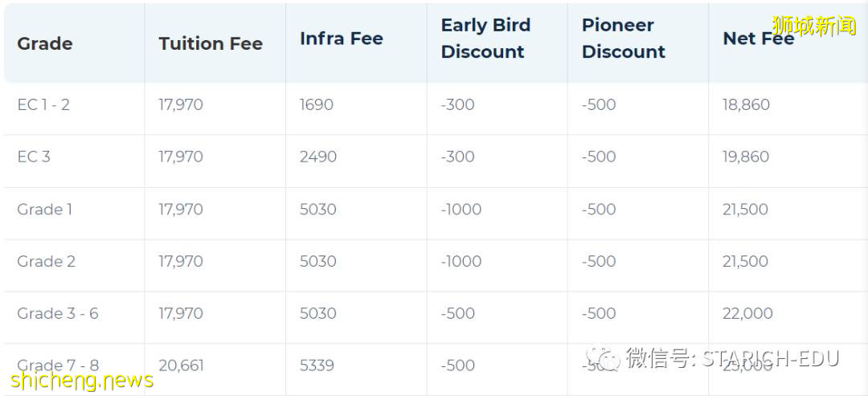Click the 18,860 net fee value
Image resolution: width=868 pixels, height=396 pixels.
[746, 104]
